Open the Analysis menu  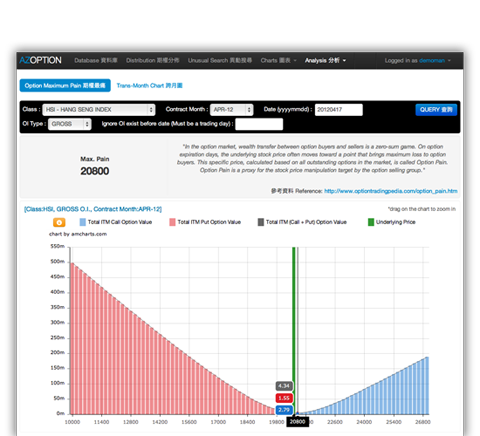click(325, 60)
